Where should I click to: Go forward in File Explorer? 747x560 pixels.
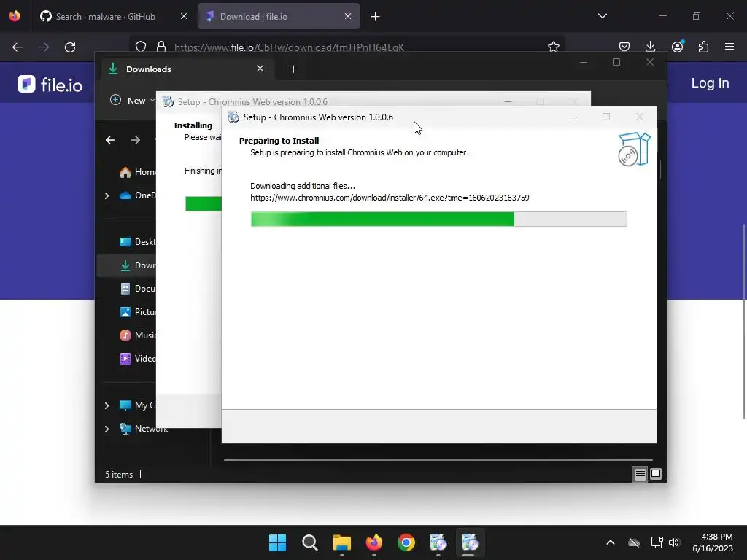point(136,140)
